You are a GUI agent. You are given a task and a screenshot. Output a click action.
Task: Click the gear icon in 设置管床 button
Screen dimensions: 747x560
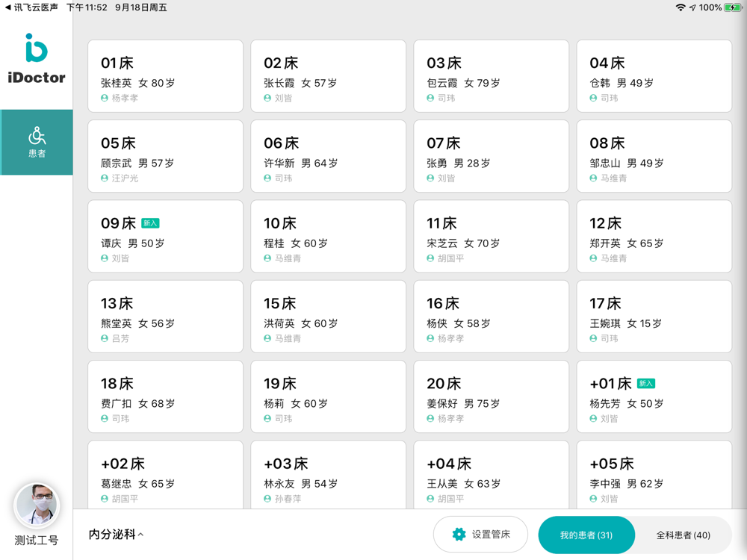(459, 535)
